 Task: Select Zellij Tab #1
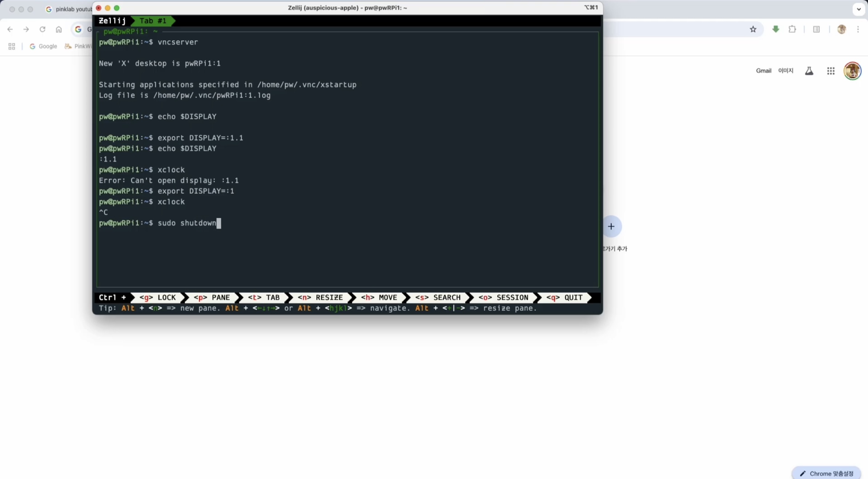[153, 21]
